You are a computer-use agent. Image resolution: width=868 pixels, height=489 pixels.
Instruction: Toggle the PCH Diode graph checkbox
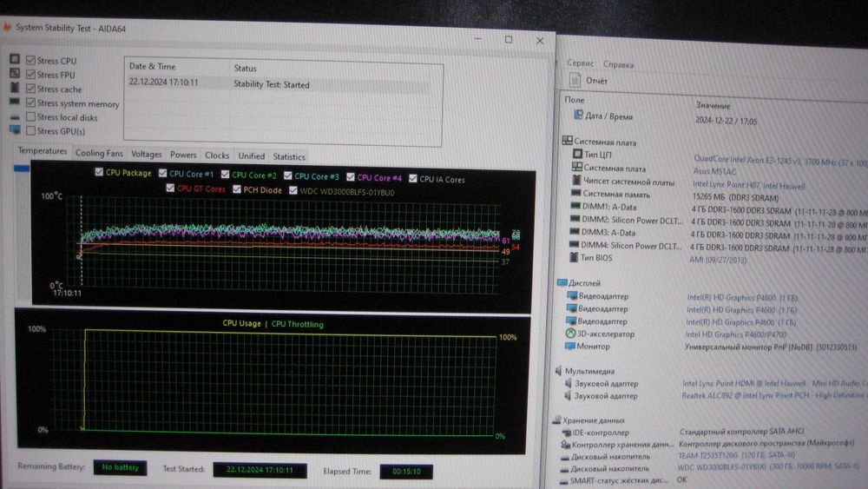[237, 189]
